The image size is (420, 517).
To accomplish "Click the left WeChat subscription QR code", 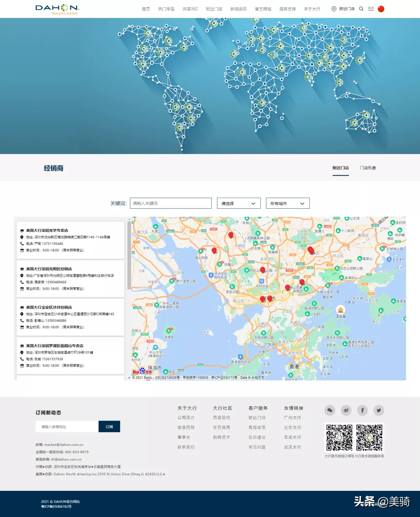I will coord(339,438).
